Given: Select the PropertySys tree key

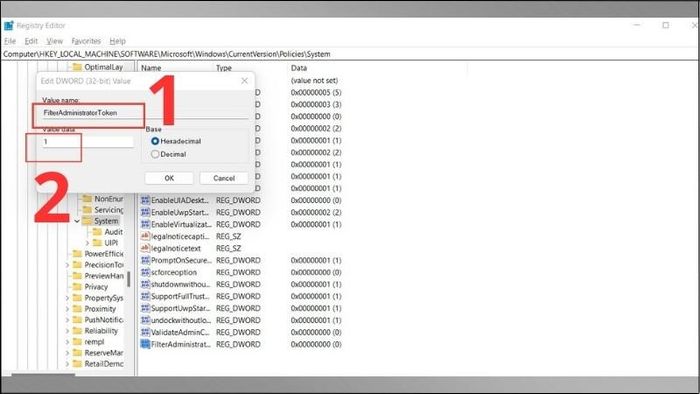Looking at the screenshot, I should (x=104, y=298).
